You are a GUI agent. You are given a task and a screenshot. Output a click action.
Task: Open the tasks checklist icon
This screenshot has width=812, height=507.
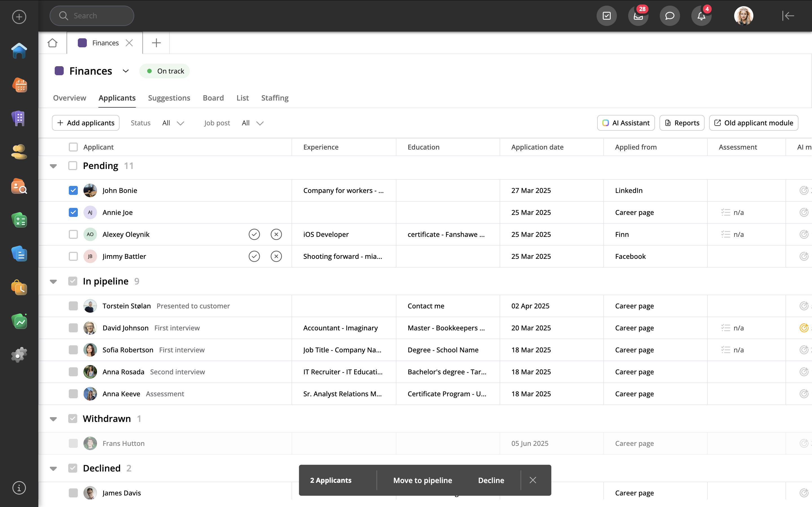point(606,16)
